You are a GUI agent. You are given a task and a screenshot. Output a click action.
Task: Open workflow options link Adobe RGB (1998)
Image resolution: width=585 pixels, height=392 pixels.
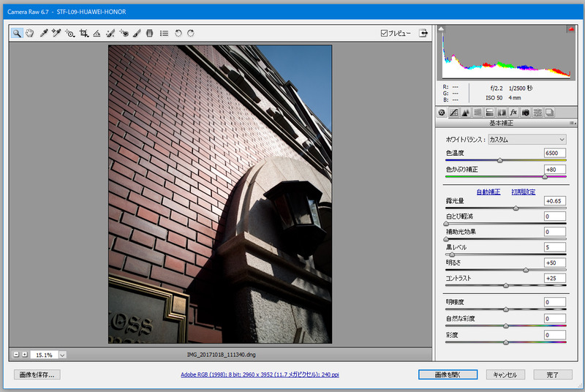pyautogui.click(x=260, y=374)
